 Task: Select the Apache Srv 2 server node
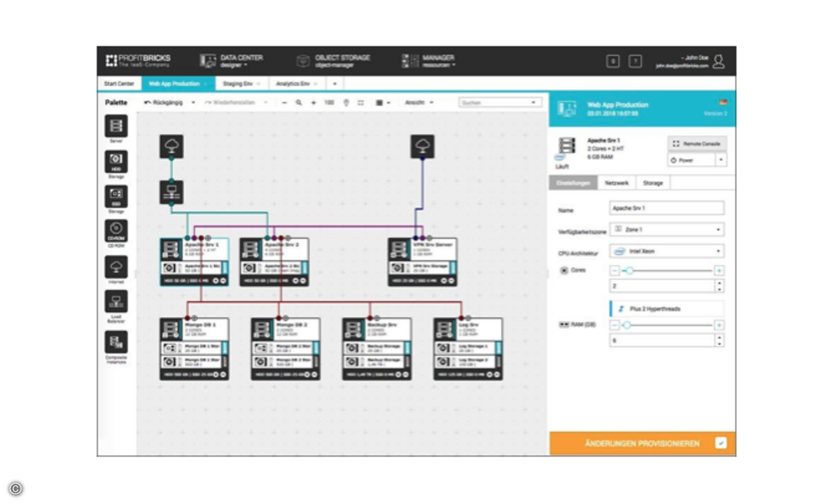(x=274, y=262)
